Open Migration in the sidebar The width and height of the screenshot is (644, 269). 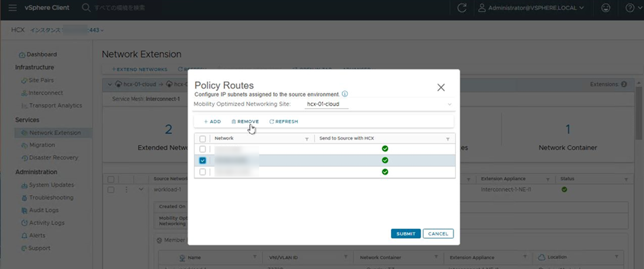pos(38,145)
